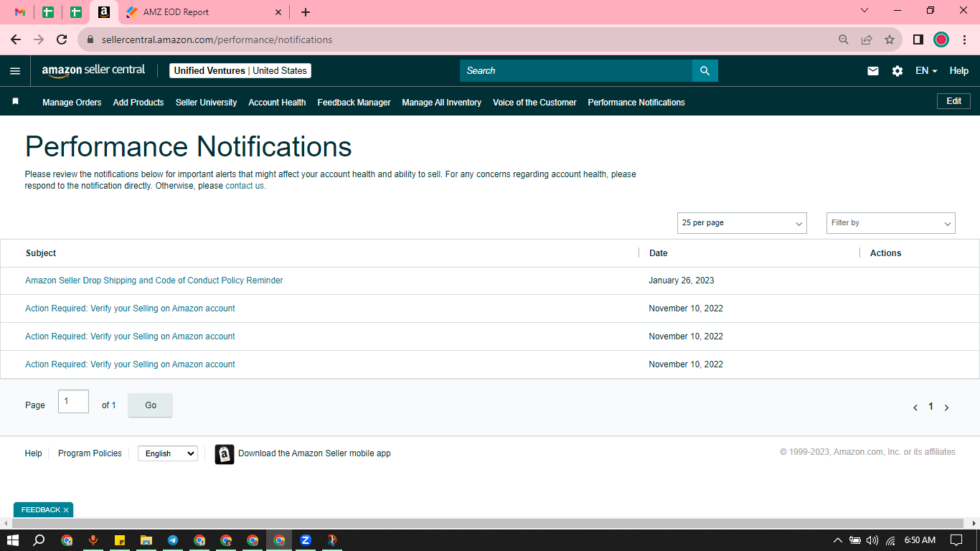
Task: Open Zoom from the taskbar
Action: [306, 540]
